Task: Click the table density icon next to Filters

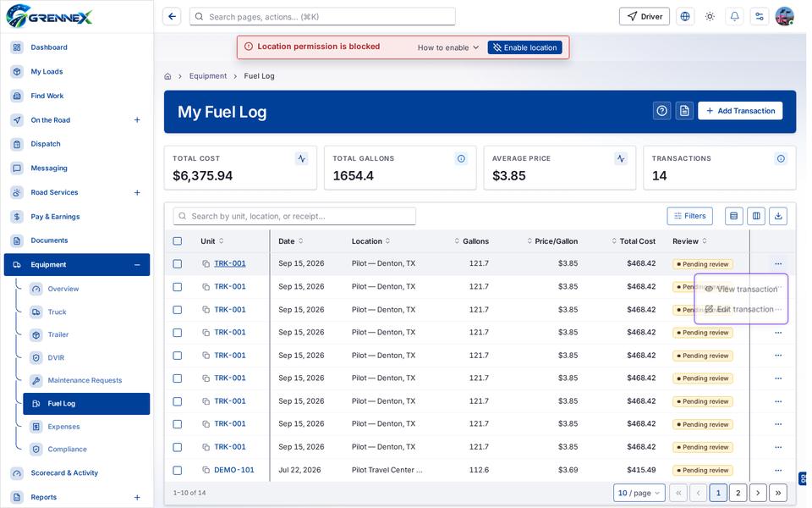Action: (734, 216)
